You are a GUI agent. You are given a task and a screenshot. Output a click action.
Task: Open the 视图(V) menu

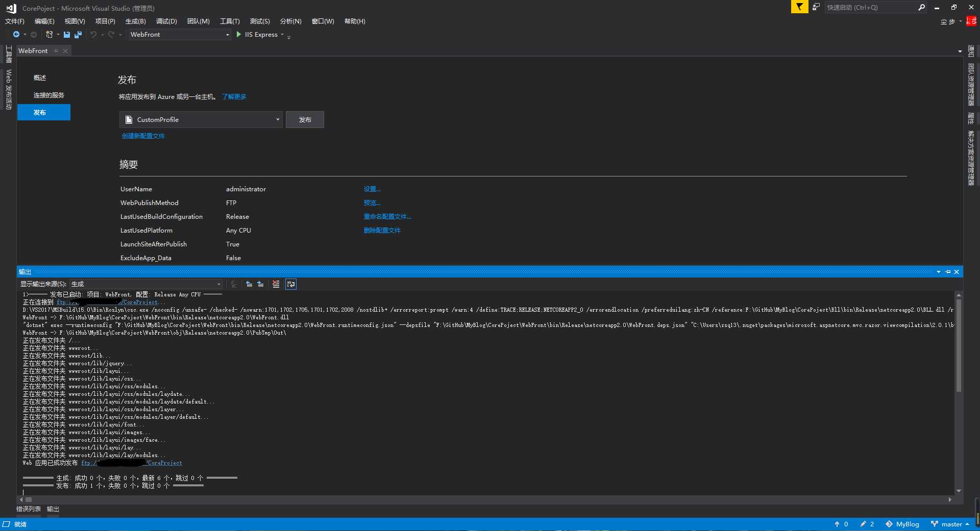point(75,21)
